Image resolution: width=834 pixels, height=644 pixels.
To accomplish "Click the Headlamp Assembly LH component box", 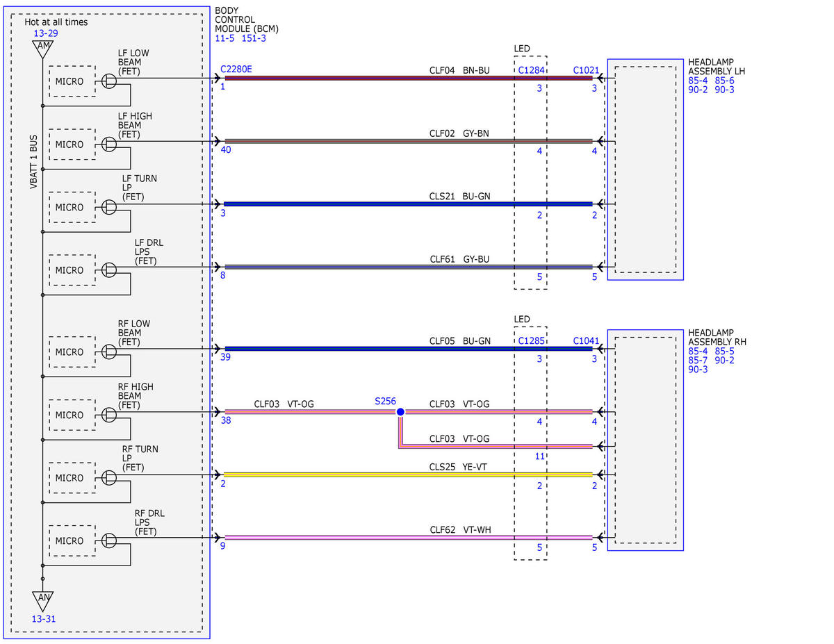I will 645,170.
